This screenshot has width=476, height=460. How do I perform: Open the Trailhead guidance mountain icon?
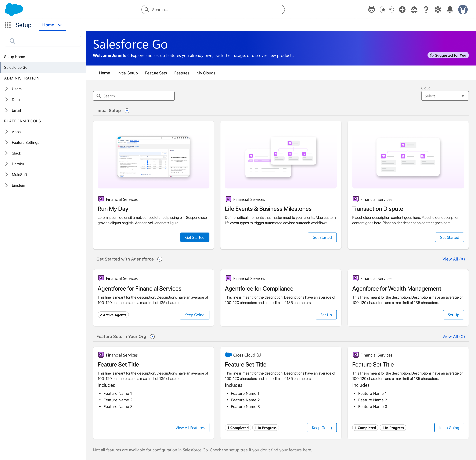click(x=414, y=10)
